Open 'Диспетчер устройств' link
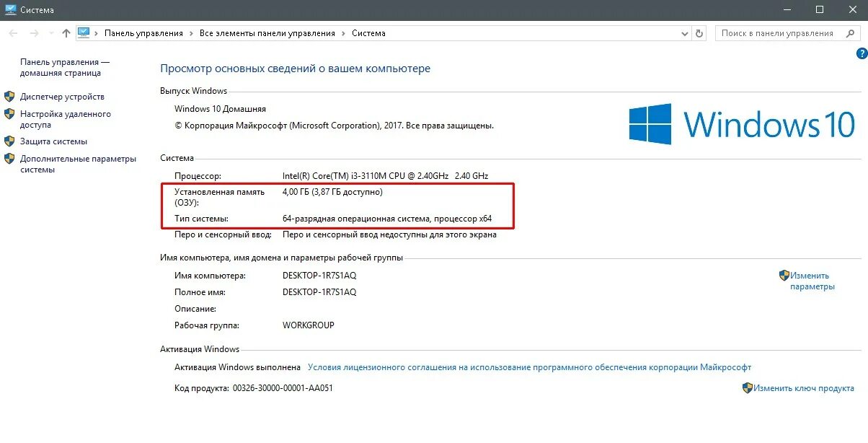This screenshot has width=868, height=443. [62, 97]
